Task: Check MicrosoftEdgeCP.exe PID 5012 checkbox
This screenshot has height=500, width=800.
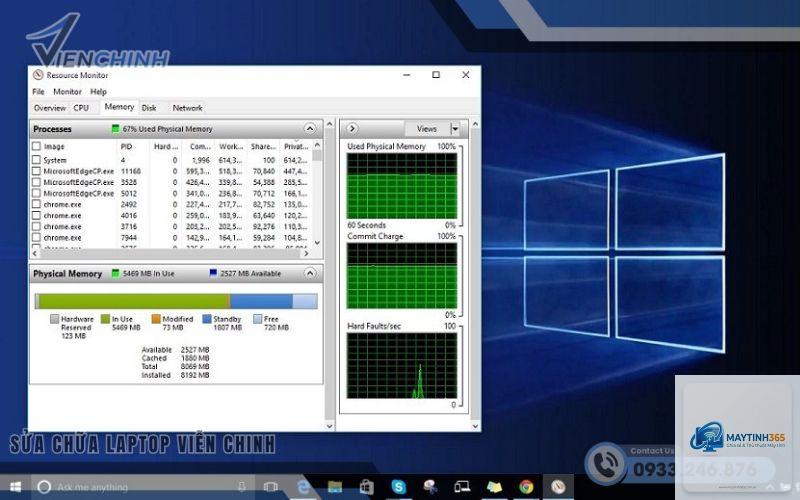Action: pos(36,193)
